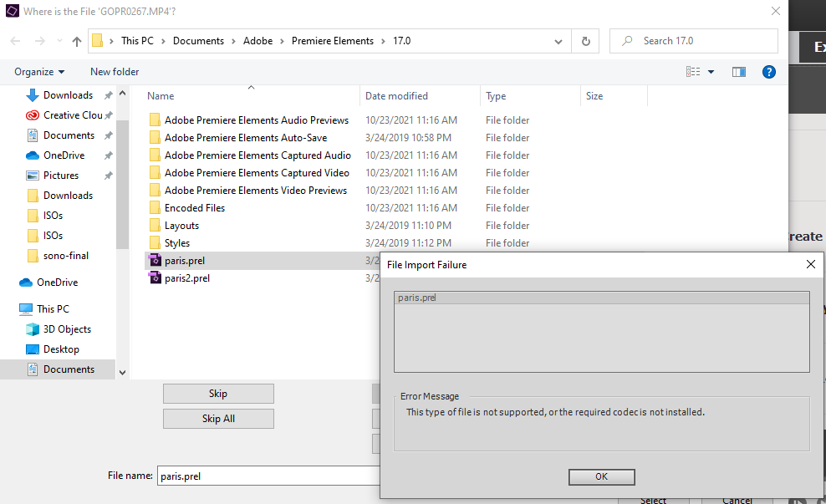Toggle the preview pane
The height and width of the screenshot is (504, 826).
pyautogui.click(x=738, y=72)
